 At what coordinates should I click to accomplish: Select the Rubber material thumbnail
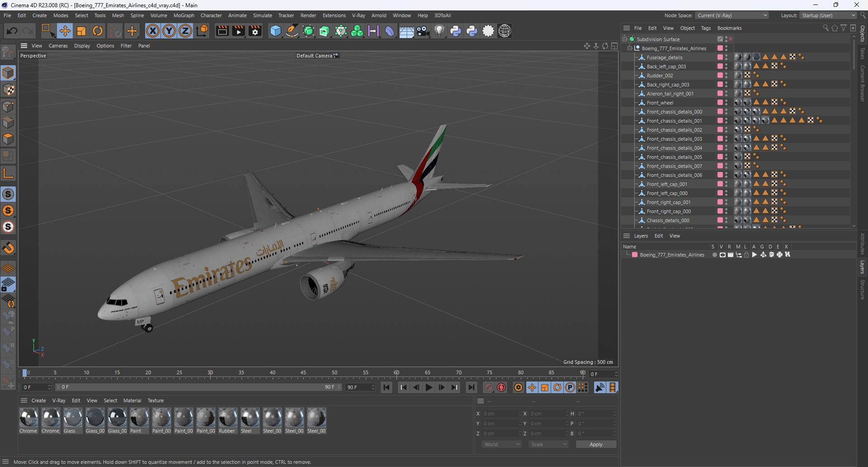pyautogui.click(x=228, y=417)
